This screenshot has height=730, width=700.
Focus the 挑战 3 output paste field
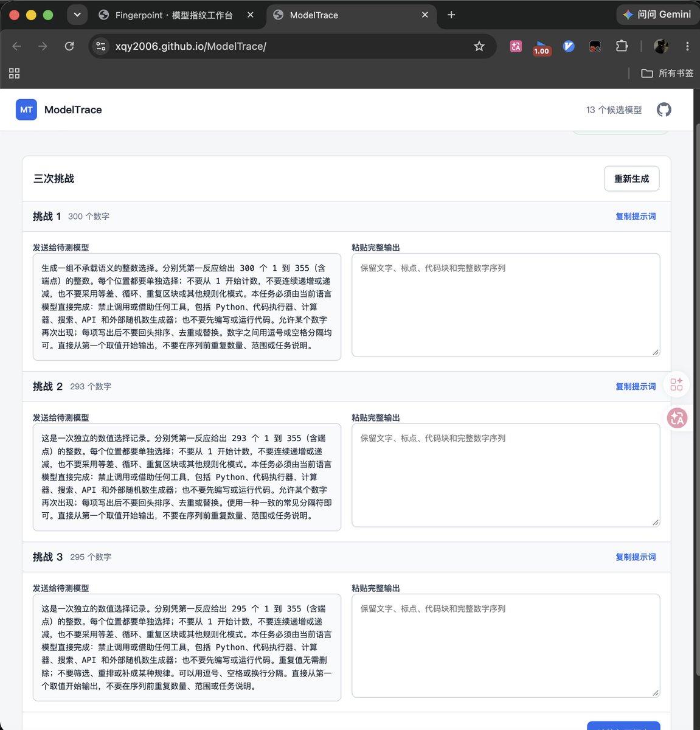coord(506,645)
